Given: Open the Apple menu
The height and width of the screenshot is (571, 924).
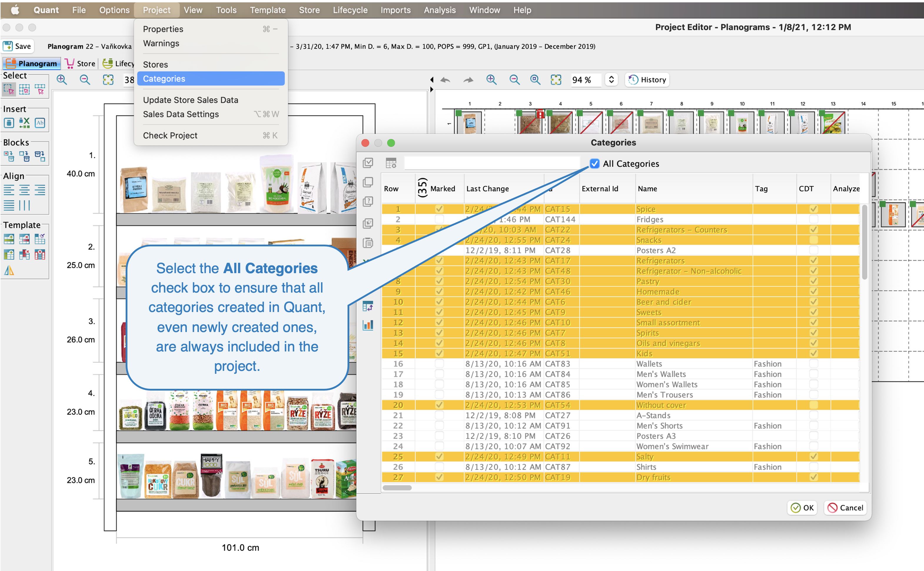Looking at the screenshot, I should coord(15,10).
